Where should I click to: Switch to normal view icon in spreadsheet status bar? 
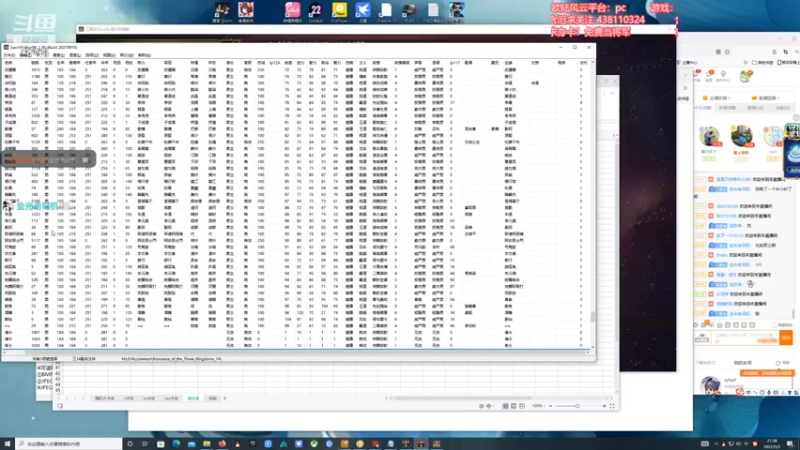(505, 406)
